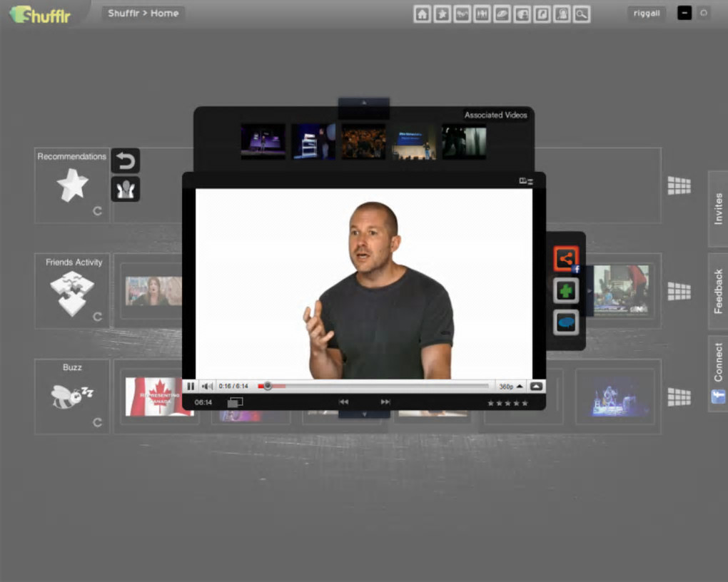This screenshot has width=728, height=582.
Task: Click the riggall username button
Action: pyautogui.click(x=647, y=14)
